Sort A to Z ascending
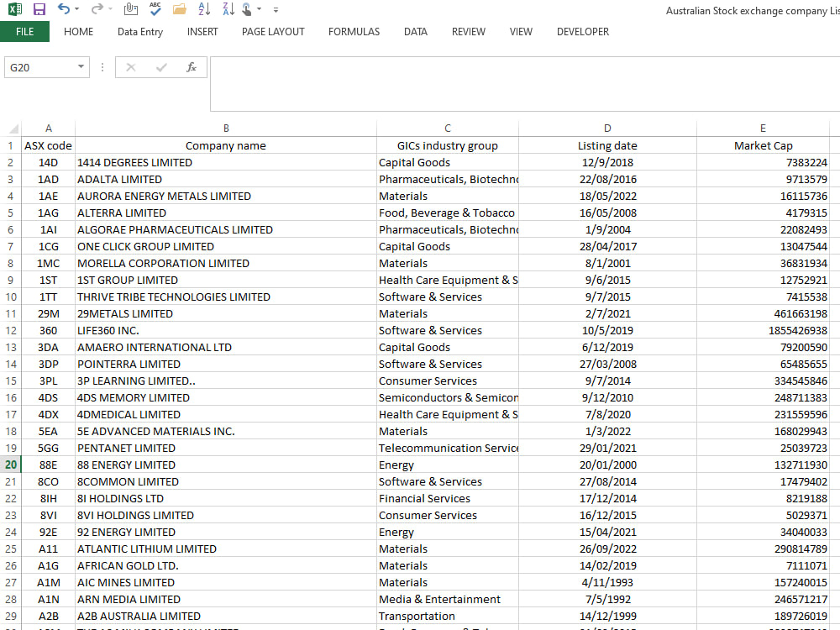Viewport: 840px width, 630px height. (204, 9)
